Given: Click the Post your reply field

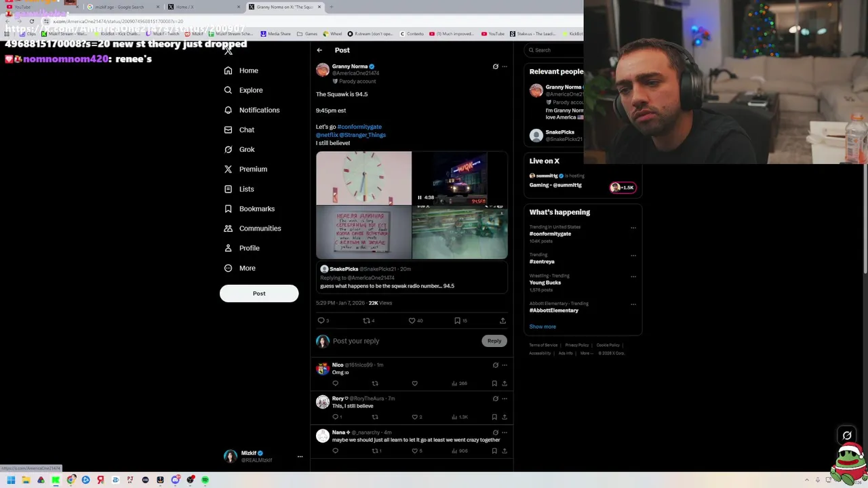Looking at the screenshot, I should 406,341.
